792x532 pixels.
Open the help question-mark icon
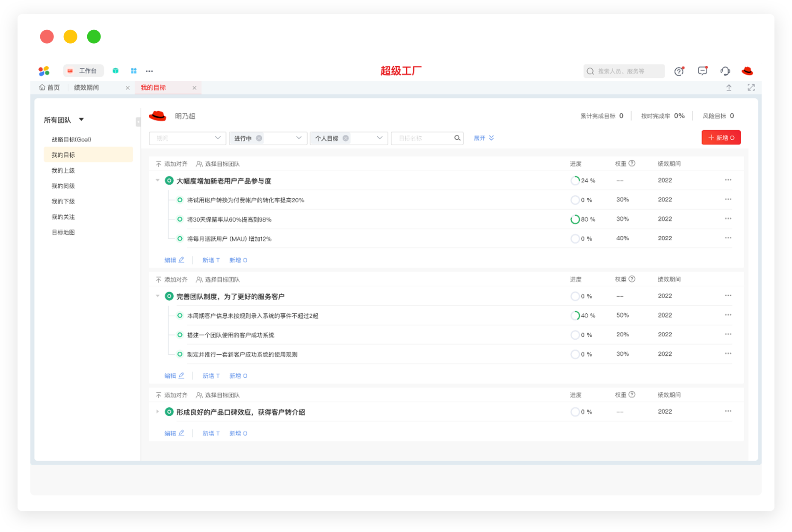coord(679,71)
